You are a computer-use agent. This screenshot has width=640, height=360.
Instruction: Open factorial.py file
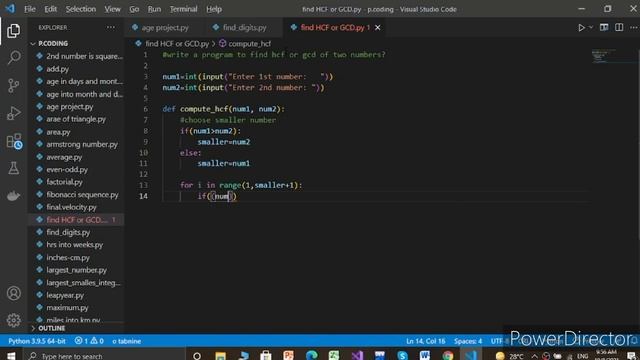pos(64,182)
